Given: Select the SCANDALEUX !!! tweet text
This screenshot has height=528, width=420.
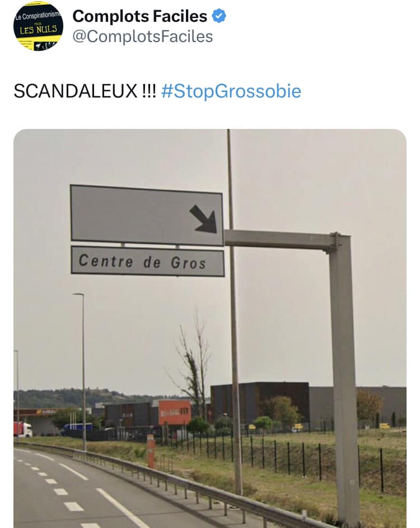Looking at the screenshot, I should click(85, 91).
